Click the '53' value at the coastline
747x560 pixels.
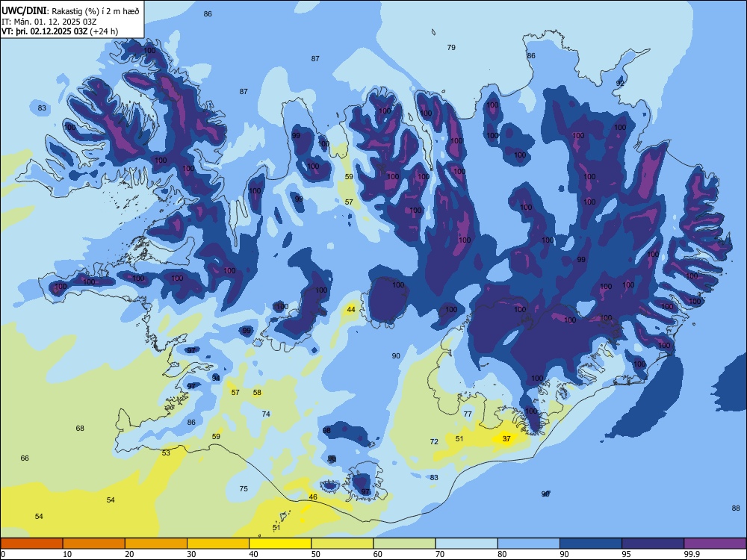click(x=166, y=452)
